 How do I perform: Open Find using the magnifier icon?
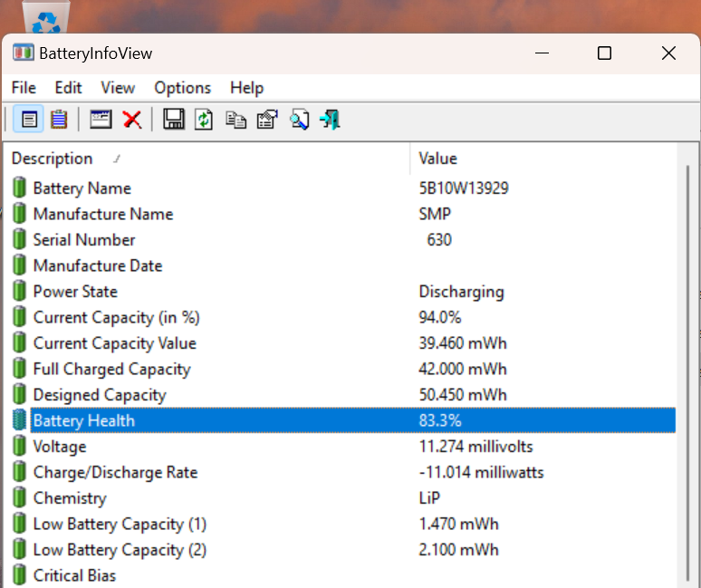coord(299,120)
